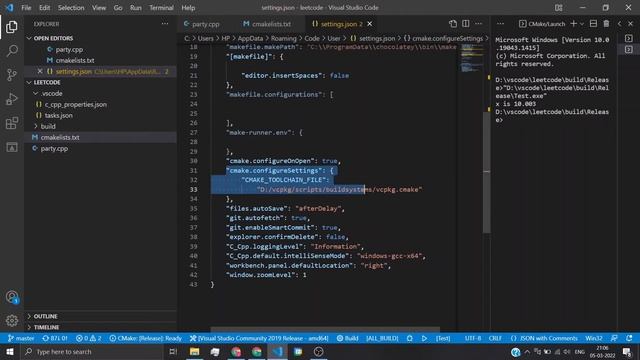Toggle the terminal panel size chevron
640x360 pixels.
pyautogui.click(x=620, y=24)
